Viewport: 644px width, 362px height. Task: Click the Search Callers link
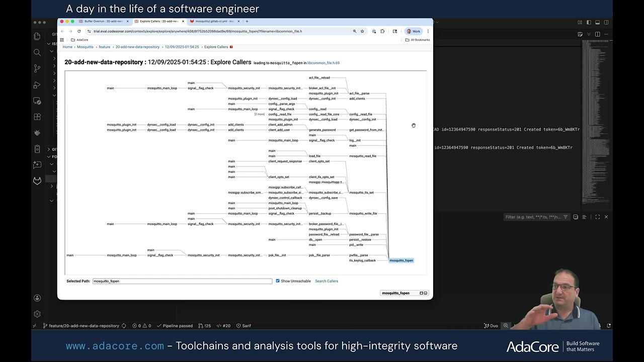327,281
